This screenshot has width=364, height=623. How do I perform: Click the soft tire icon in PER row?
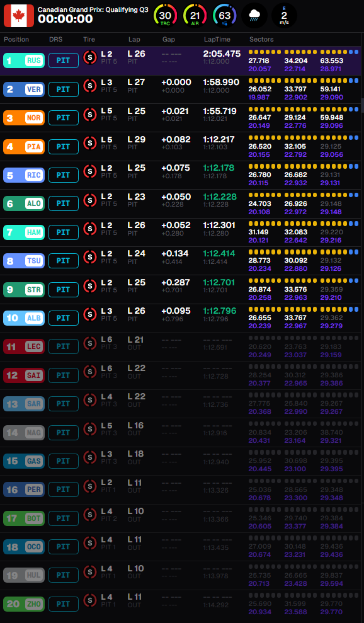pos(90,486)
